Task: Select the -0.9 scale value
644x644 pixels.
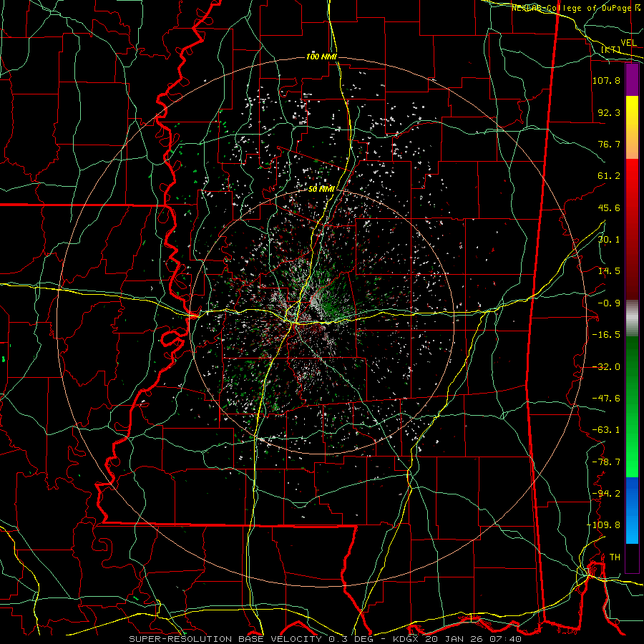Action: coord(609,303)
